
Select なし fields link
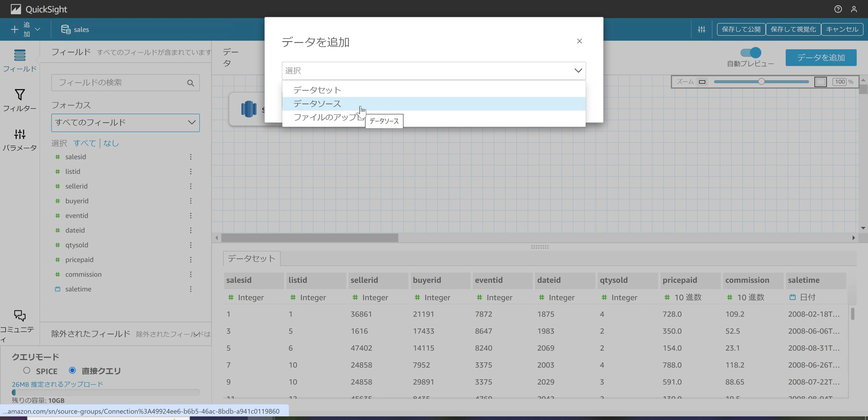point(111,143)
